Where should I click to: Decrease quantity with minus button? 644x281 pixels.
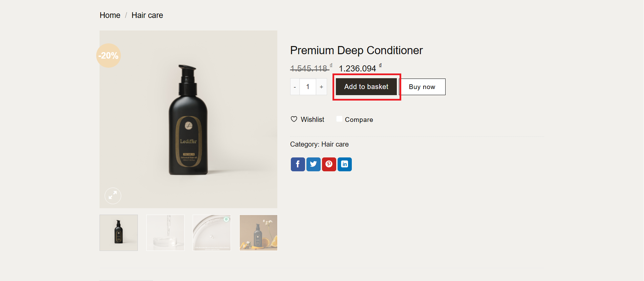coord(295,87)
